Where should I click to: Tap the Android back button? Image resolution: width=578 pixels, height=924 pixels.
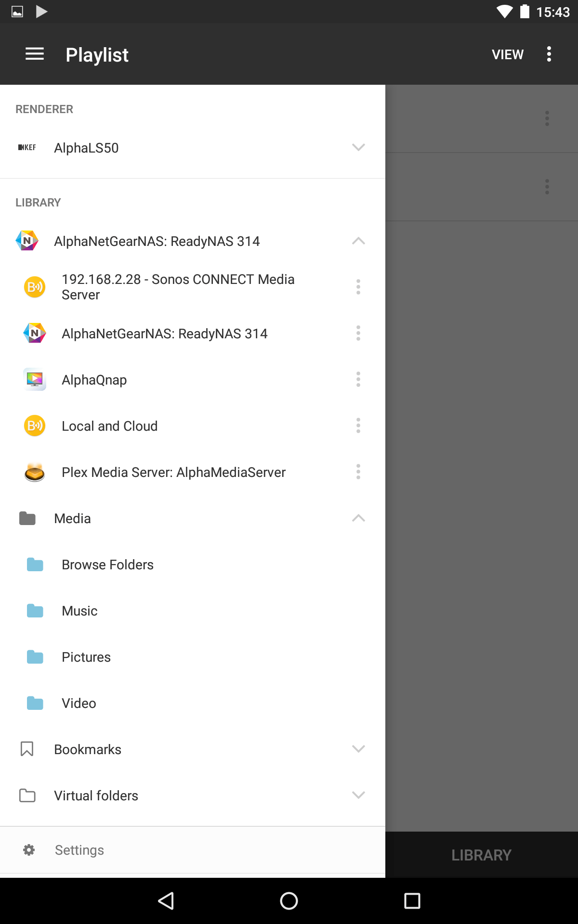tap(166, 901)
